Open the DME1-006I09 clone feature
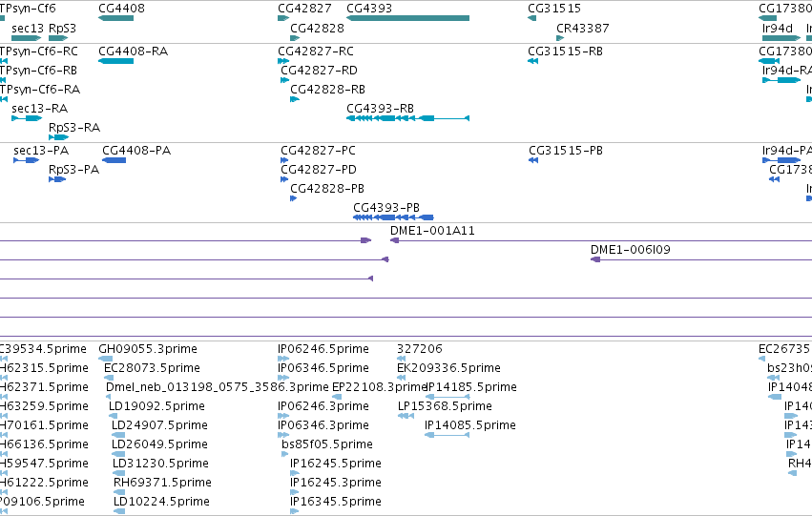The image size is (812, 516). [701, 259]
